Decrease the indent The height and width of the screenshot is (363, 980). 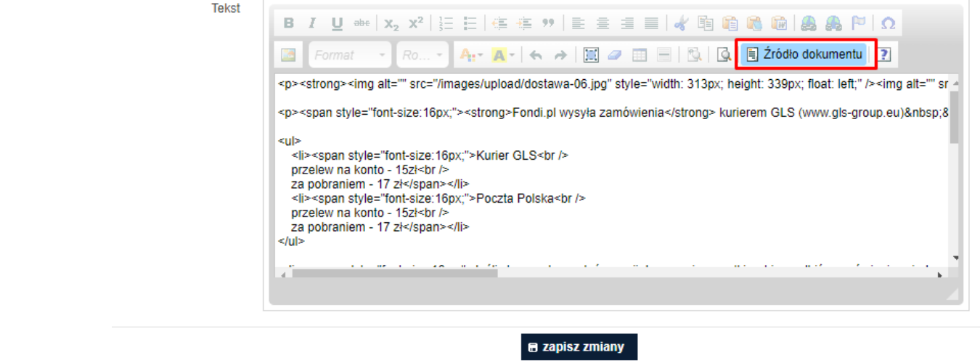pos(499,23)
